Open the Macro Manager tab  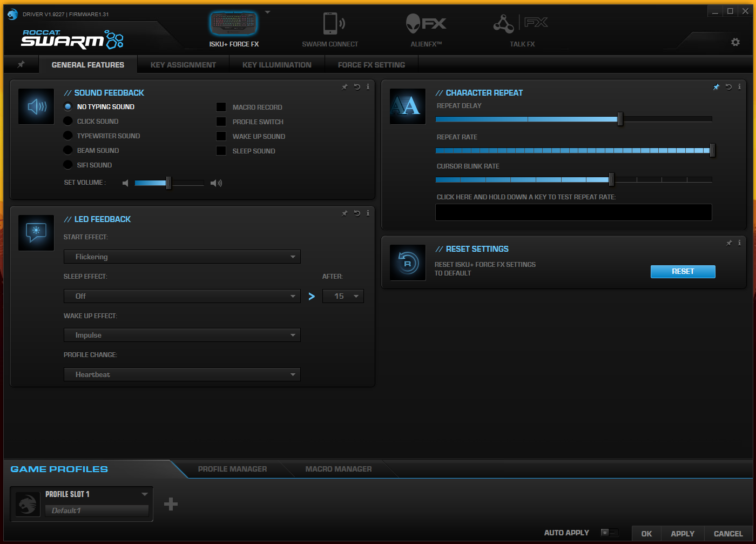click(339, 469)
